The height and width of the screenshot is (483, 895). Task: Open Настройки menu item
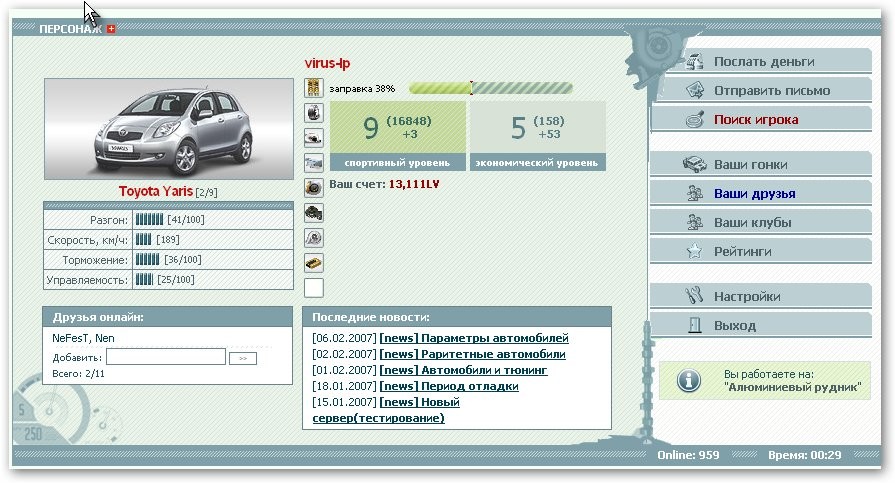pos(761,296)
